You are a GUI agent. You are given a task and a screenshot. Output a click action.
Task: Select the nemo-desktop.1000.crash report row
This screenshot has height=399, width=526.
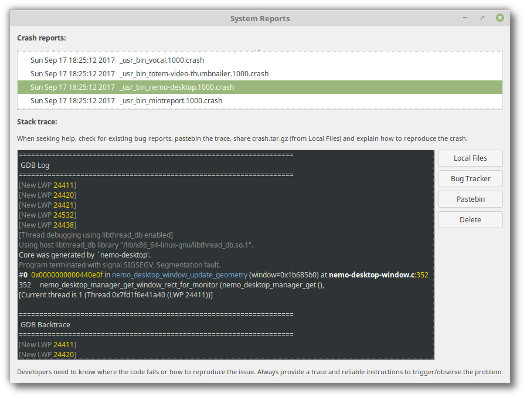[x=260, y=87]
